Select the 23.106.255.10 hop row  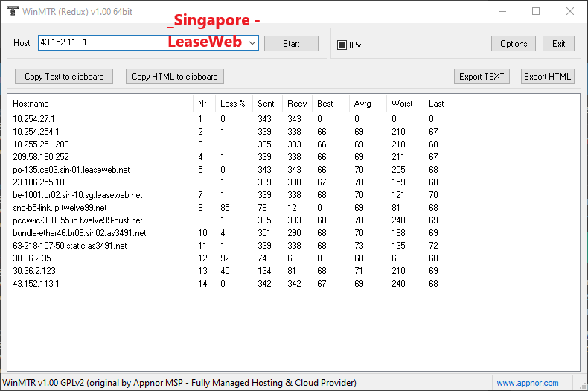(x=234, y=182)
